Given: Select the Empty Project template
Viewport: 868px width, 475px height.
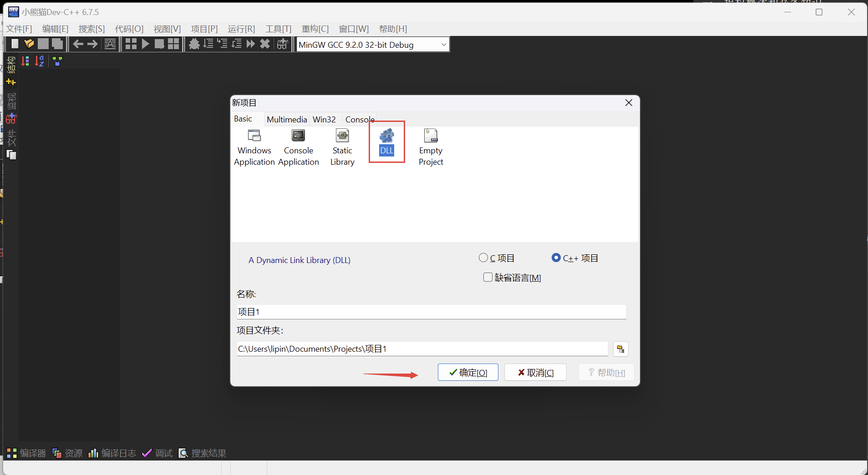Looking at the screenshot, I should 431,148.
